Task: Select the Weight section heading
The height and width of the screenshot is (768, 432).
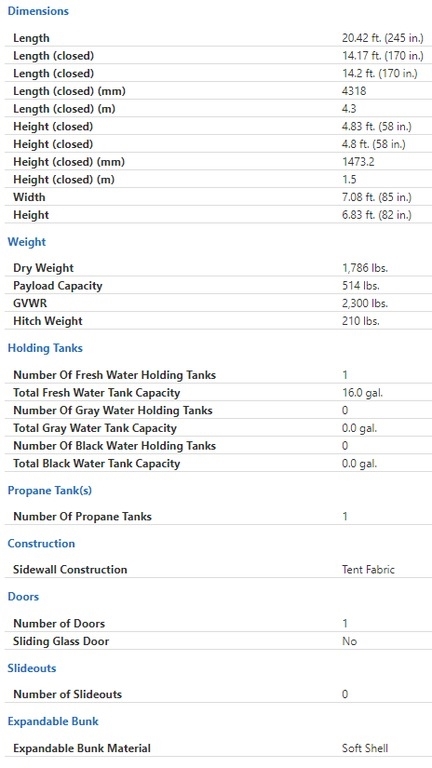Action: tap(27, 242)
